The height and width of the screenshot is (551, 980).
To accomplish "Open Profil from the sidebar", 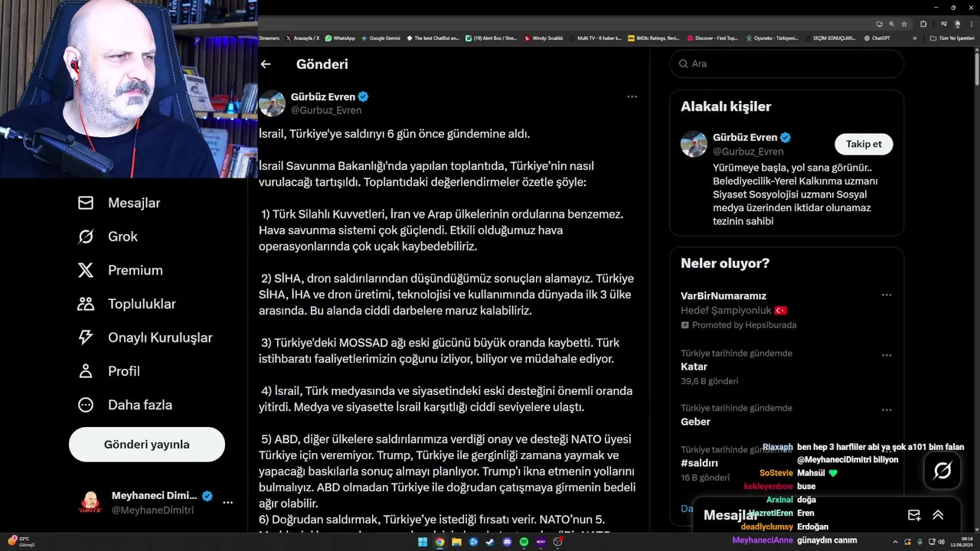I will click(x=109, y=371).
